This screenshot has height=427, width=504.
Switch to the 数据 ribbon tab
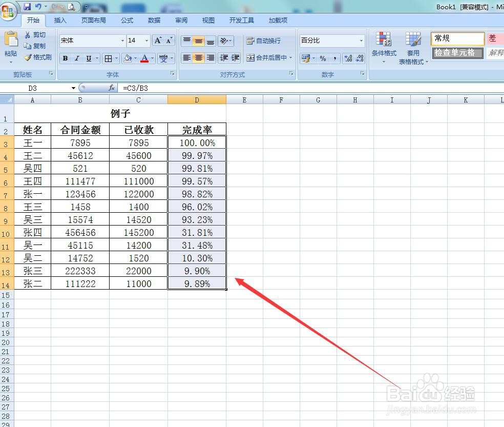point(153,21)
